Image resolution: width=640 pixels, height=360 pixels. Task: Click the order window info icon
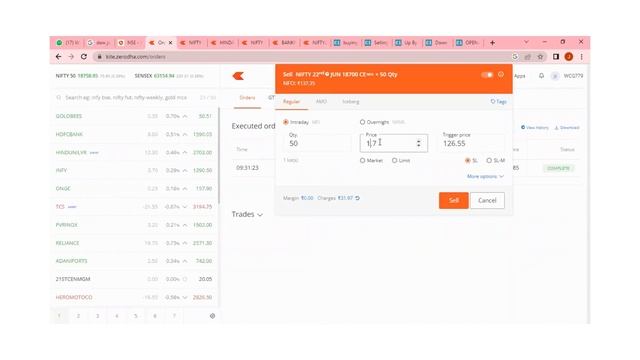(501, 75)
